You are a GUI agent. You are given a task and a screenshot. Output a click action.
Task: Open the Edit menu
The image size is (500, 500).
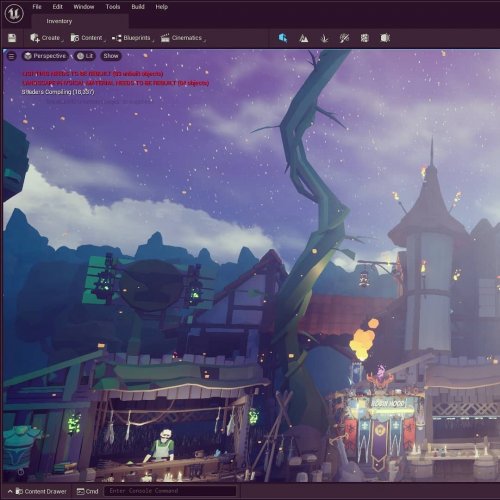click(57, 7)
